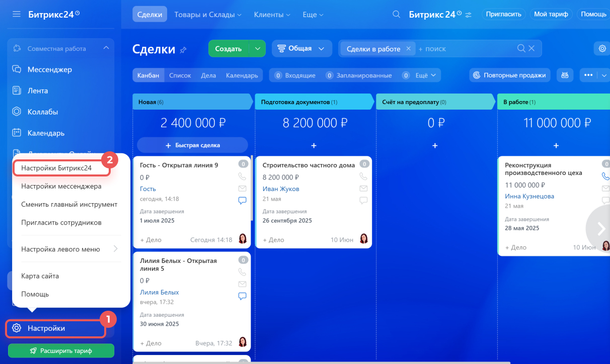Open the gear settings right of the filter field
Image resolution: width=610 pixels, height=364 pixels.
pos(602,49)
